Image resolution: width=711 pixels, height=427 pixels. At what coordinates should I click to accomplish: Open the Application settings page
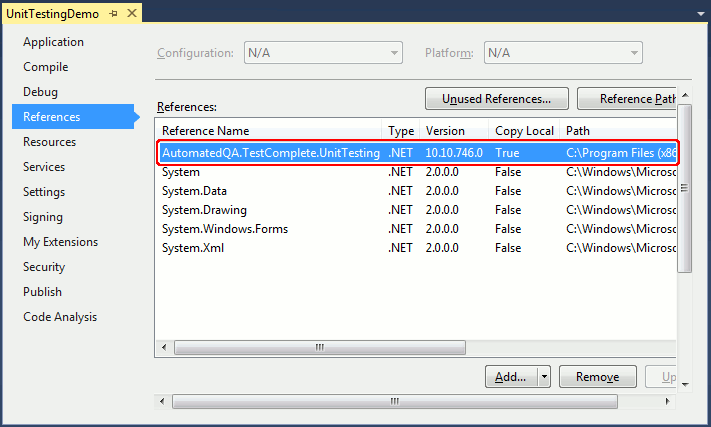pos(54,42)
